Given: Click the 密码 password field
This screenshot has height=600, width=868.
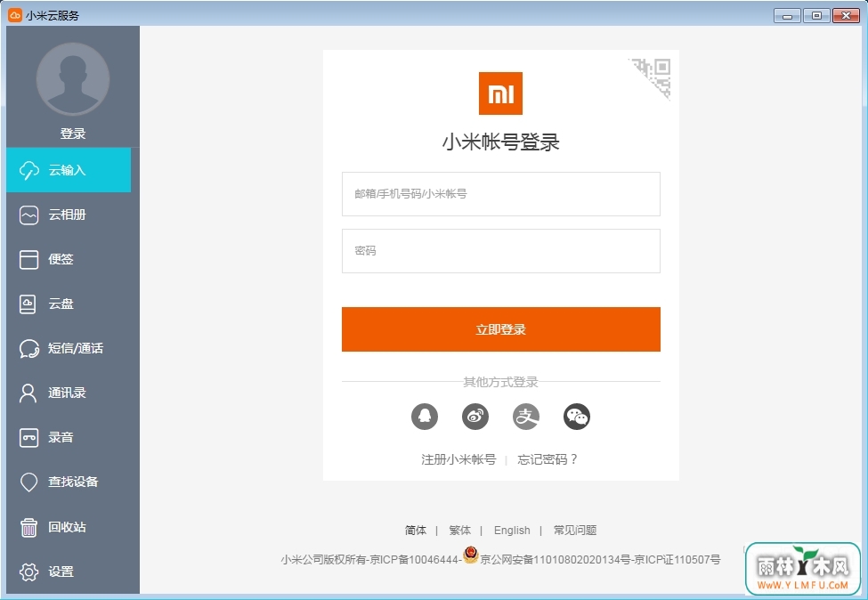Looking at the screenshot, I should (501, 251).
